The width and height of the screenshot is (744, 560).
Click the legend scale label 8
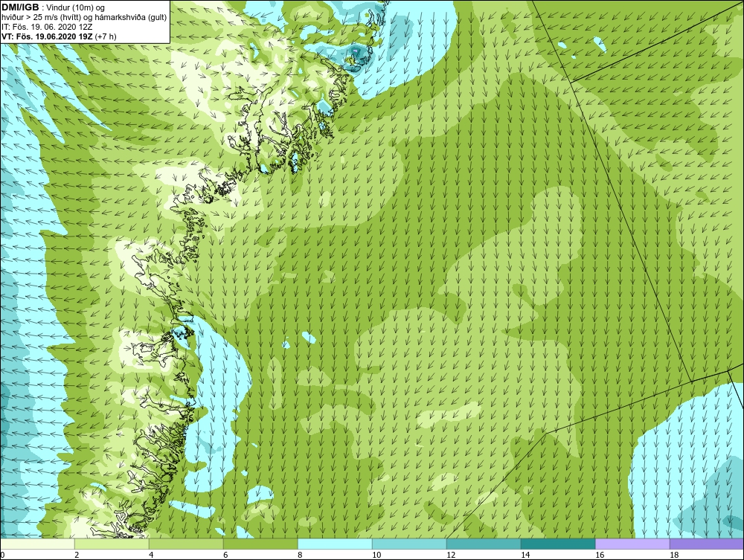pyautogui.click(x=300, y=555)
